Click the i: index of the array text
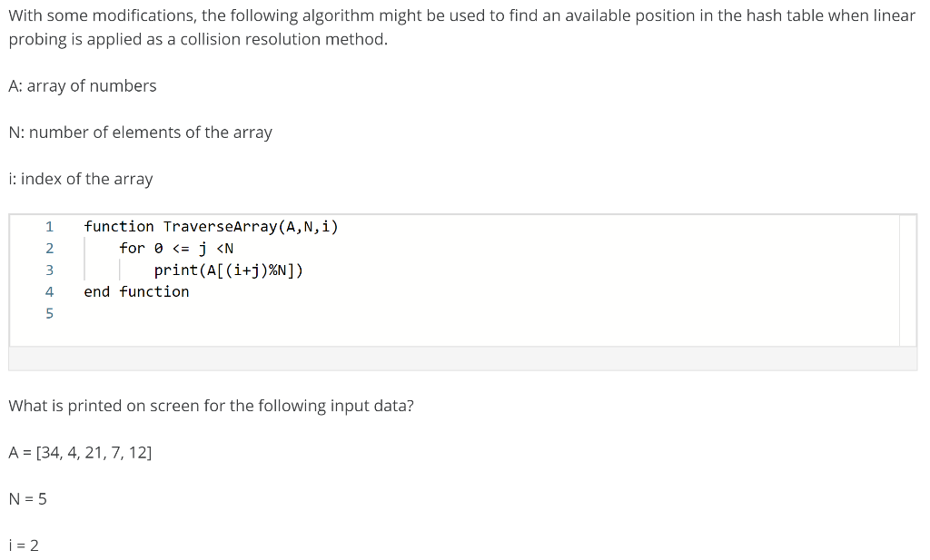 click(81, 179)
